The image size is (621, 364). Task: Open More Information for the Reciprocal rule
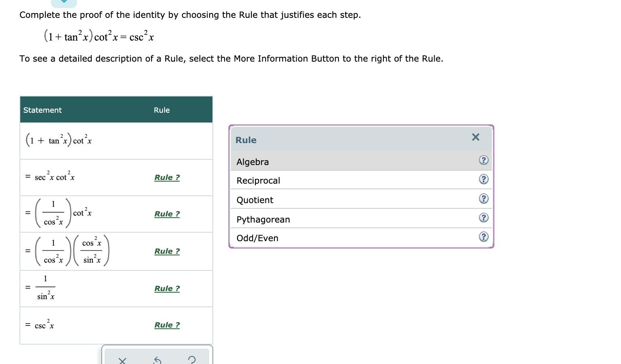tap(484, 179)
